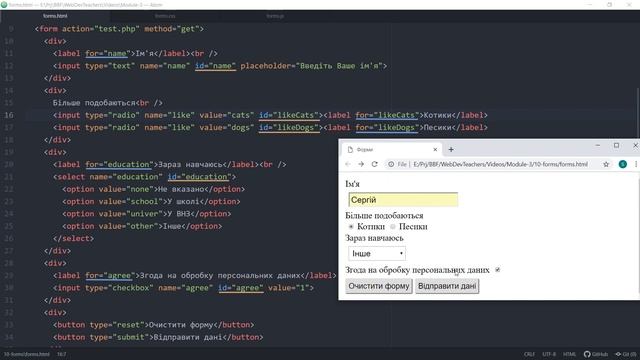
Task: Go back in Chrome history
Action: [348, 164]
